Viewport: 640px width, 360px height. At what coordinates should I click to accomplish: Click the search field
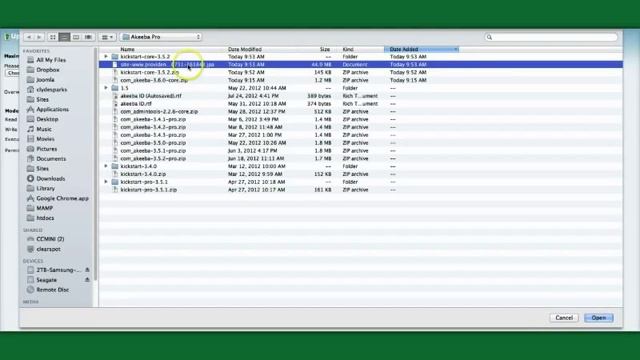pyautogui.click(x=551, y=37)
